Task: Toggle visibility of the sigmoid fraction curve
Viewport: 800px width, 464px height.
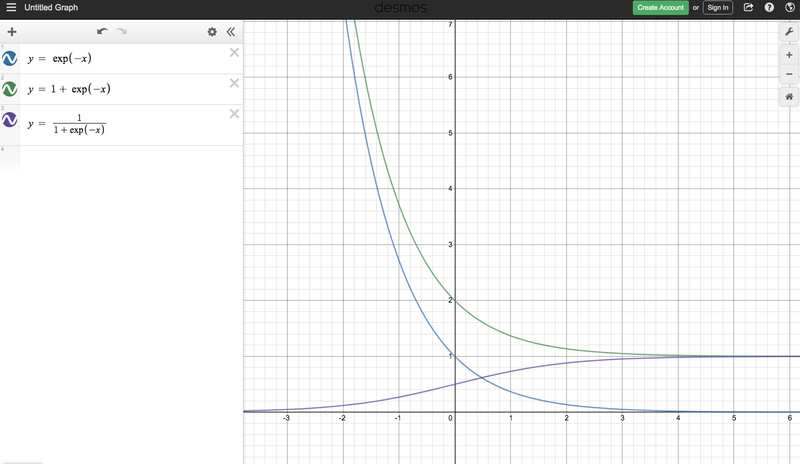Action: 10,120
